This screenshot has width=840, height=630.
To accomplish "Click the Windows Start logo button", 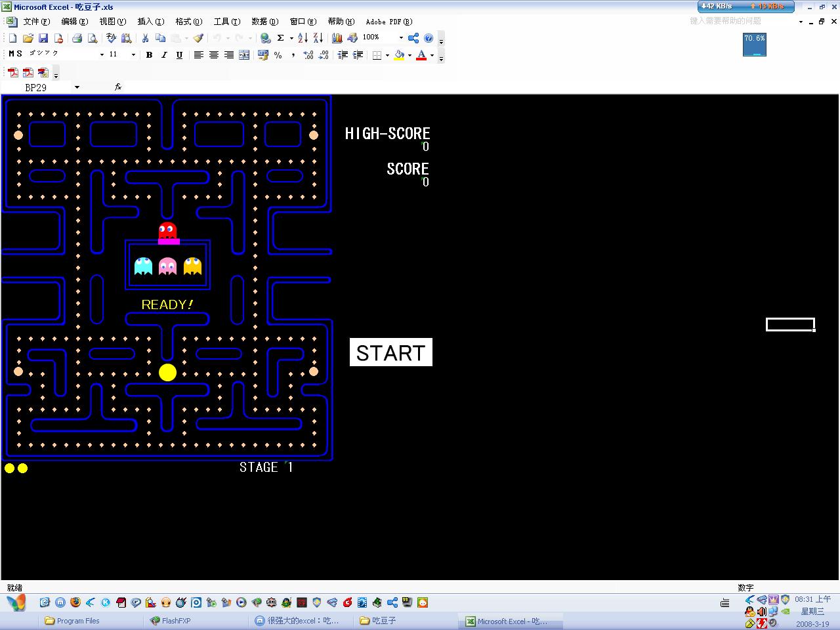I will (16, 602).
